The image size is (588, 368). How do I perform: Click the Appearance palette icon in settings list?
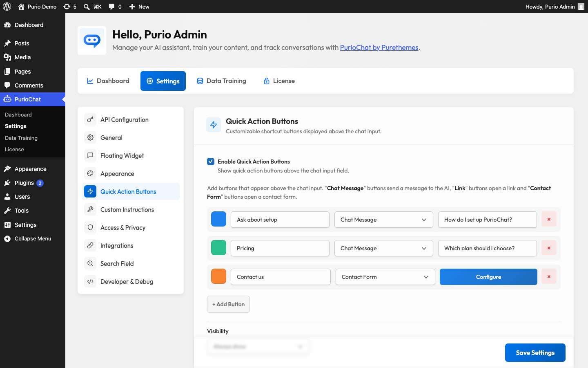click(x=90, y=173)
